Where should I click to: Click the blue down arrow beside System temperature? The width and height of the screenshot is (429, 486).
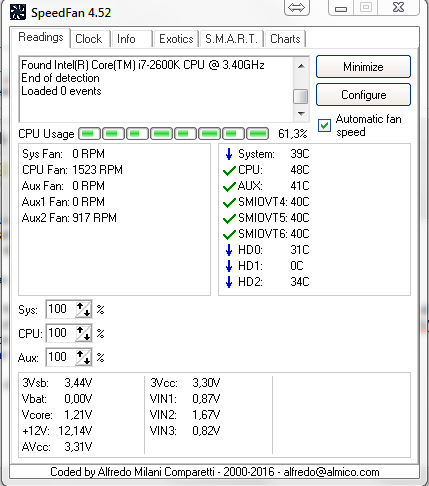pos(229,154)
